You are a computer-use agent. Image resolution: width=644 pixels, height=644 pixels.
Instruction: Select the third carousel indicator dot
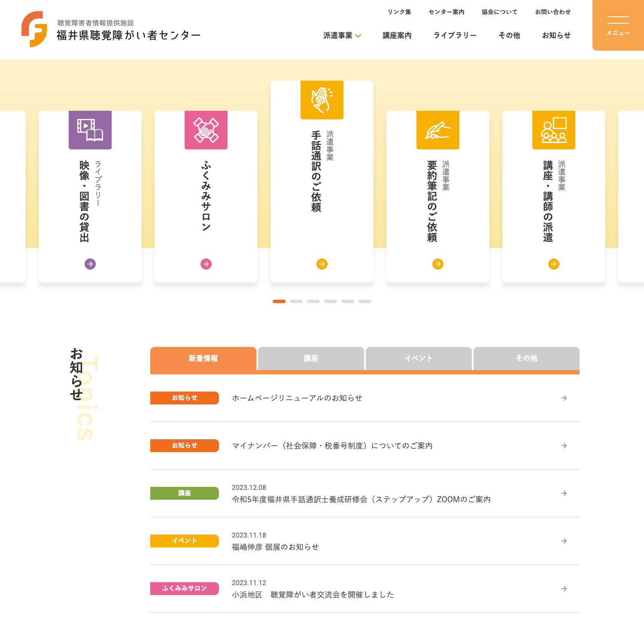coord(313,301)
